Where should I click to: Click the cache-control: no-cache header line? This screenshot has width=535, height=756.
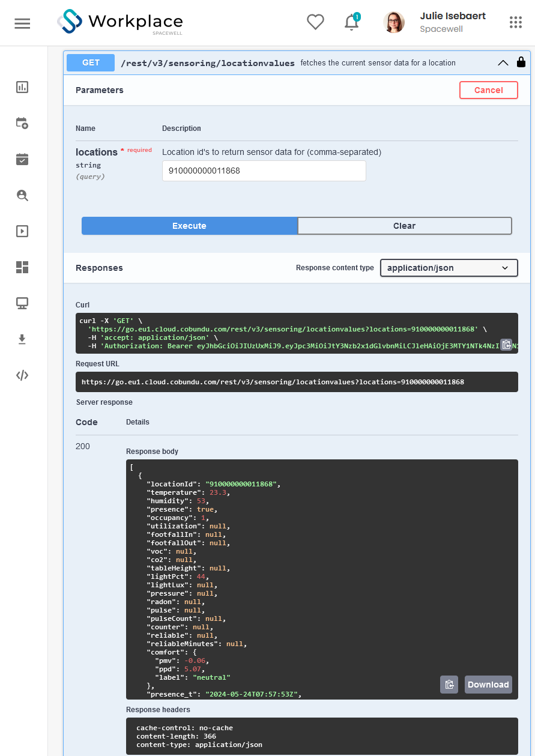(x=184, y=728)
